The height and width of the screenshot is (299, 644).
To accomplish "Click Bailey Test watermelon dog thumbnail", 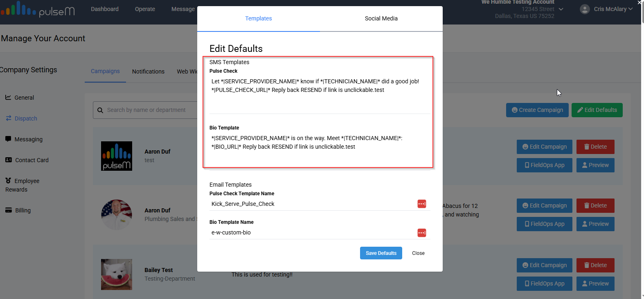I will [x=117, y=274].
